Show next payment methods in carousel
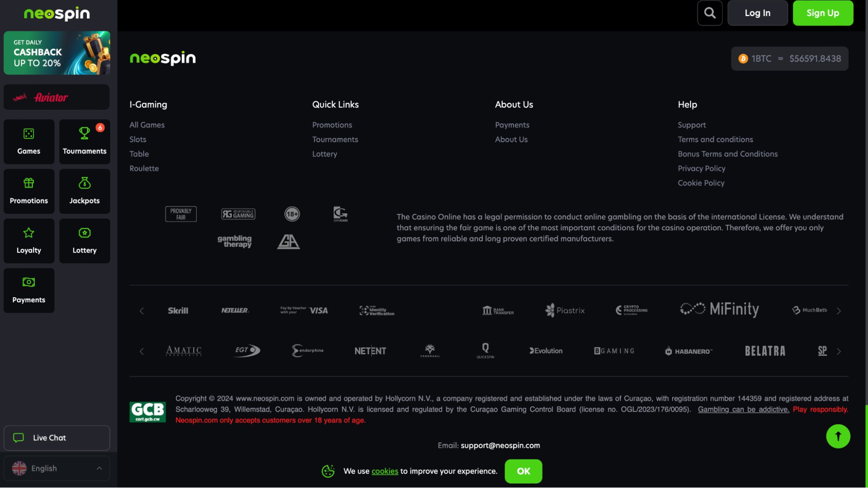This screenshot has width=868, height=488. click(x=838, y=311)
